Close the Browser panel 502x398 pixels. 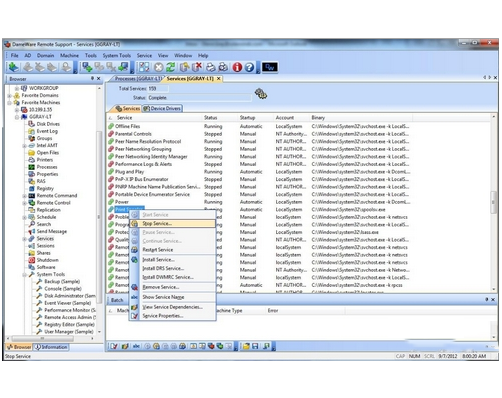[x=98, y=79]
